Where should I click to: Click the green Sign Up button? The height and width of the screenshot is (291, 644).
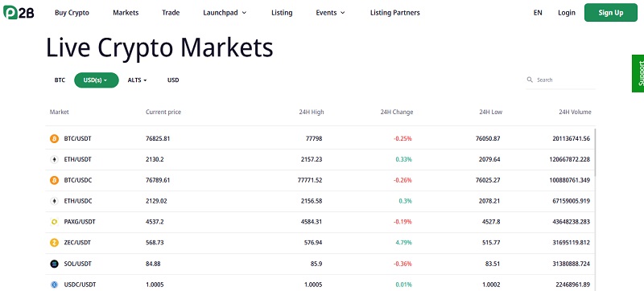(611, 12)
